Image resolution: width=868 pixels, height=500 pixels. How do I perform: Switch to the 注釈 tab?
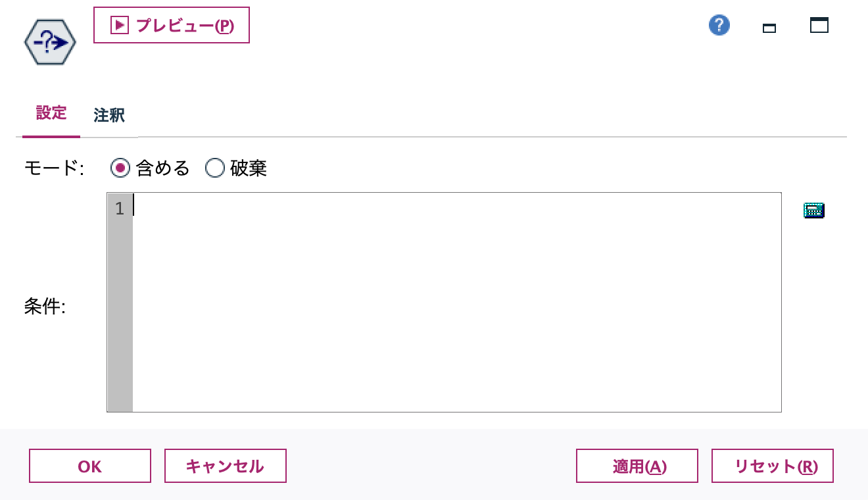click(108, 114)
